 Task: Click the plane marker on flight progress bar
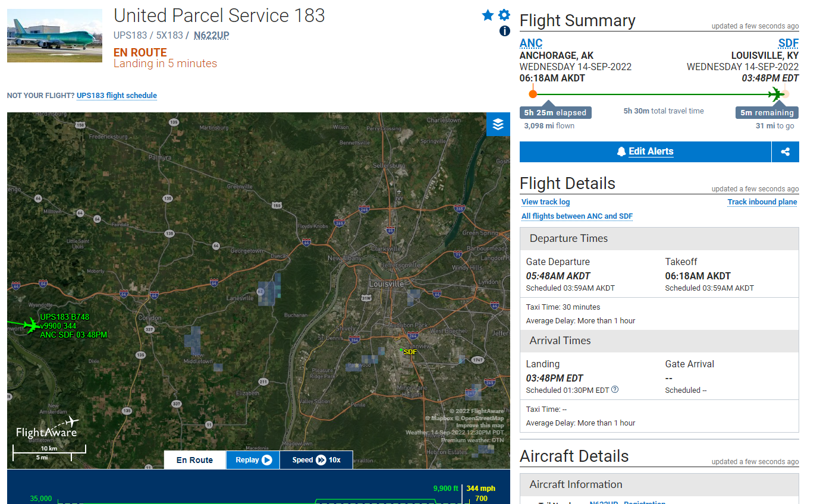point(776,94)
